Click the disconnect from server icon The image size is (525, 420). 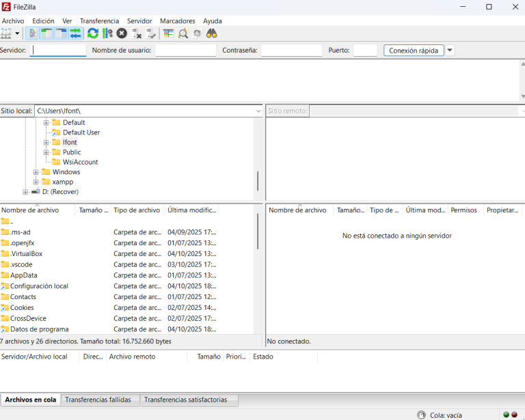[x=137, y=33]
